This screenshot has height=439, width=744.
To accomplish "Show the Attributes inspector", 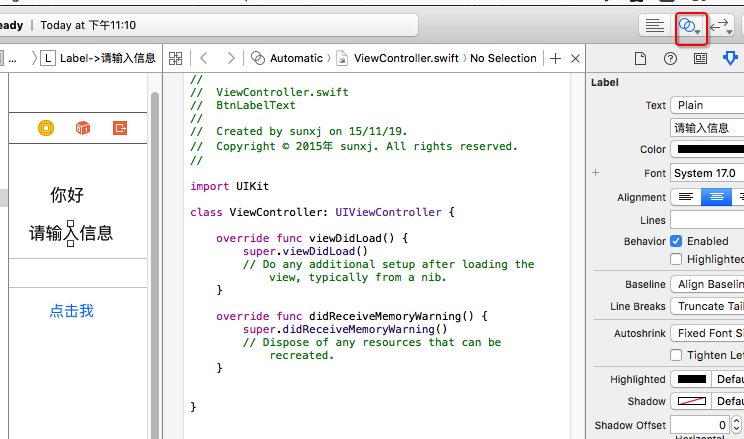I will click(730, 58).
